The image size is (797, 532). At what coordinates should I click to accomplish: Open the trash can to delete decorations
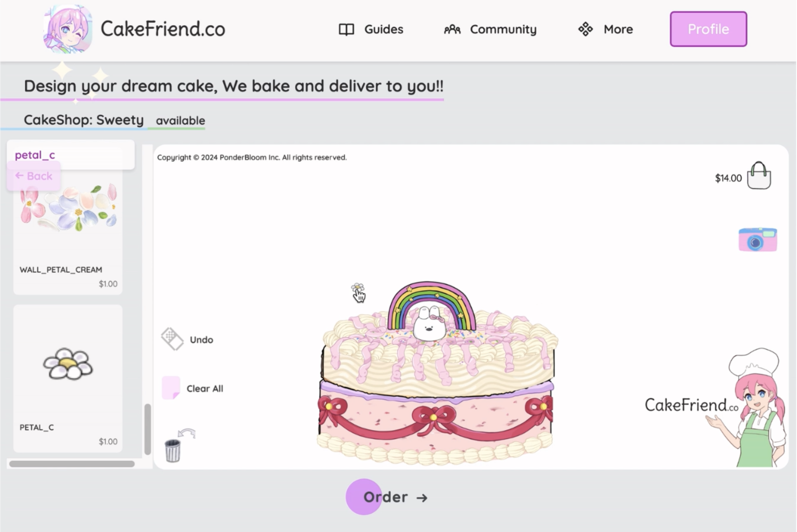(x=173, y=448)
